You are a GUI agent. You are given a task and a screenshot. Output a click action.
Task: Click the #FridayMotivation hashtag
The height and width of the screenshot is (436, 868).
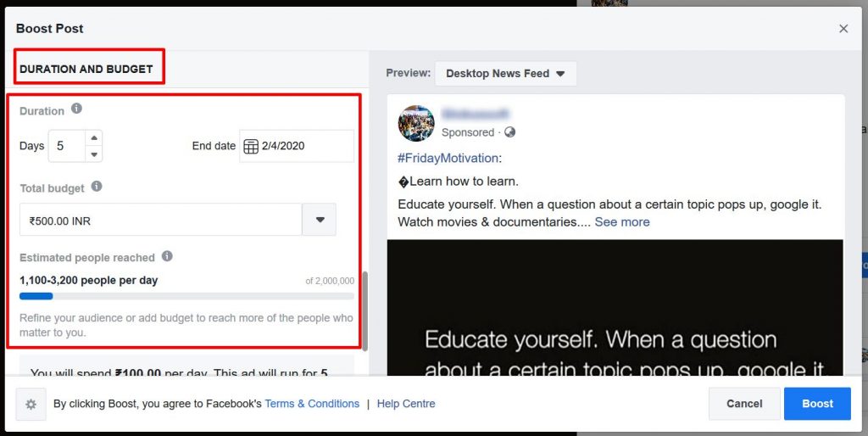click(448, 159)
